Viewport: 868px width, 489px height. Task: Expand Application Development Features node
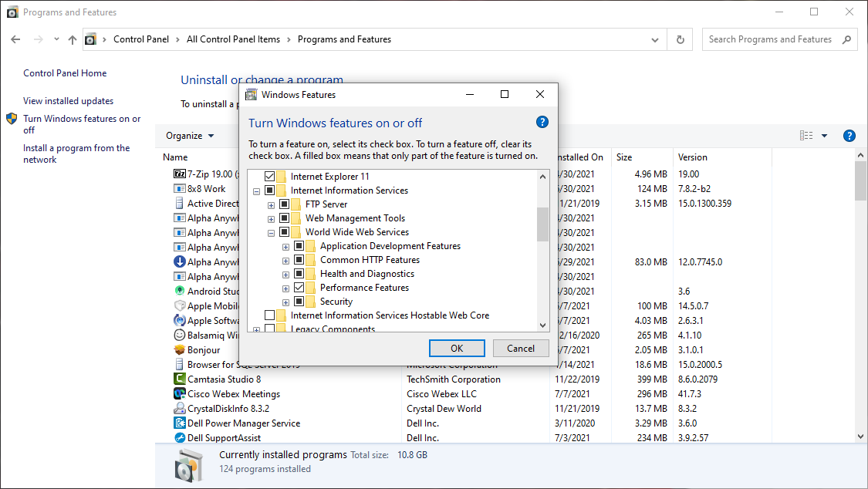(x=285, y=247)
